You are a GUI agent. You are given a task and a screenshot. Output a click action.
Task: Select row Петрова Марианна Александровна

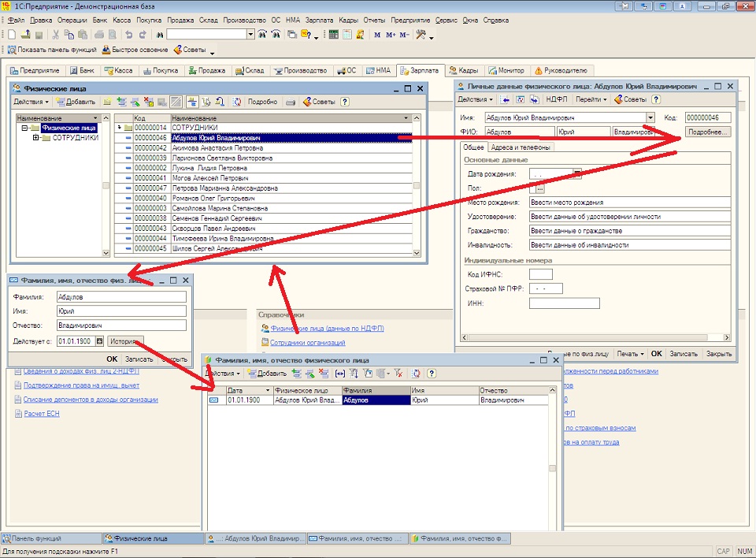point(263,188)
